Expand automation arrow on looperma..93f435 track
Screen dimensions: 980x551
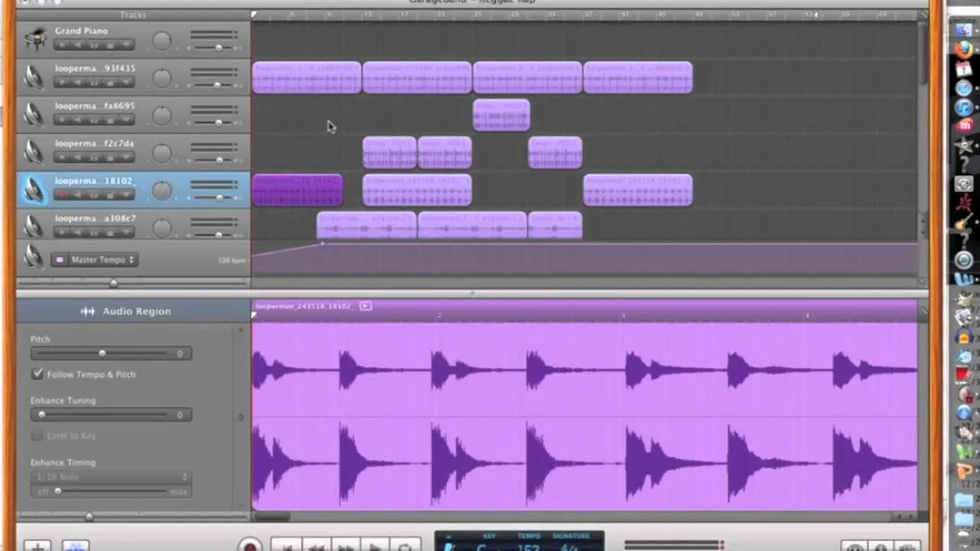click(126, 83)
